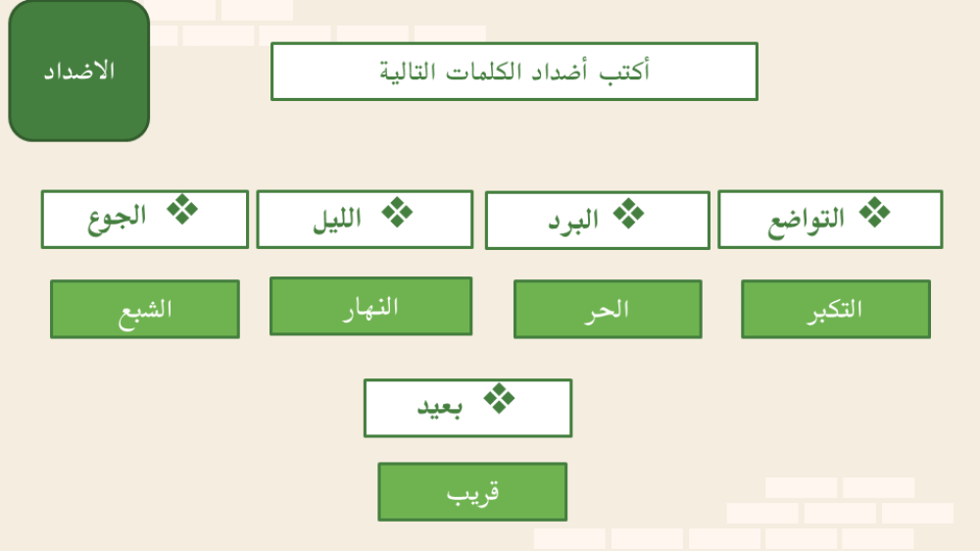Select the word بعيد in its box
The image size is (980, 551).
[x=440, y=407]
